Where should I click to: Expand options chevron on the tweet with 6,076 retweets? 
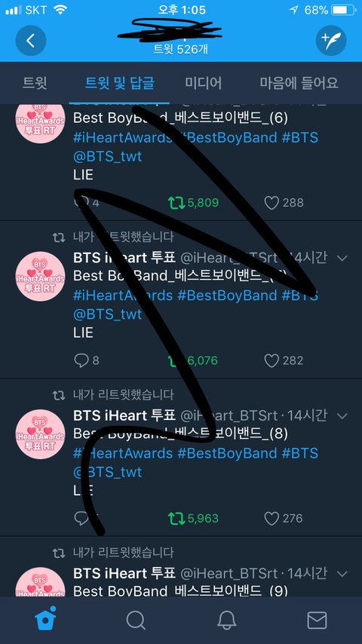click(x=342, y=258)
